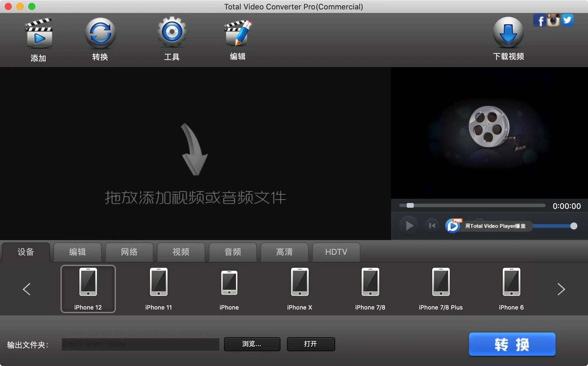Click the preview seek slider handle

pyautogui.click(x=410, y=205)
